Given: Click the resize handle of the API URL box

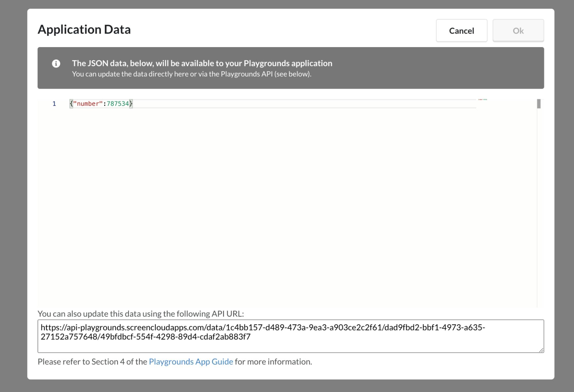Looking at the screenshot, I should point(541,350).
